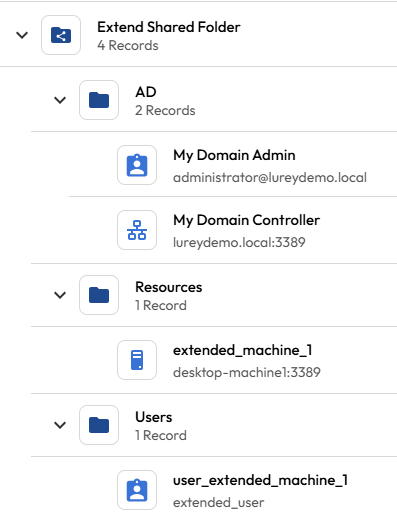Click the 4 Records count
Screen dimensions: 397x523
pos(127,45)
